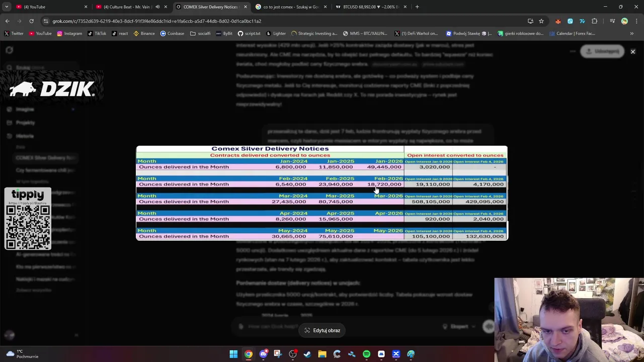644x362 pixels.
Task: Open Snipping Tool from the taskbar
Action: click(x=278, y=354)
